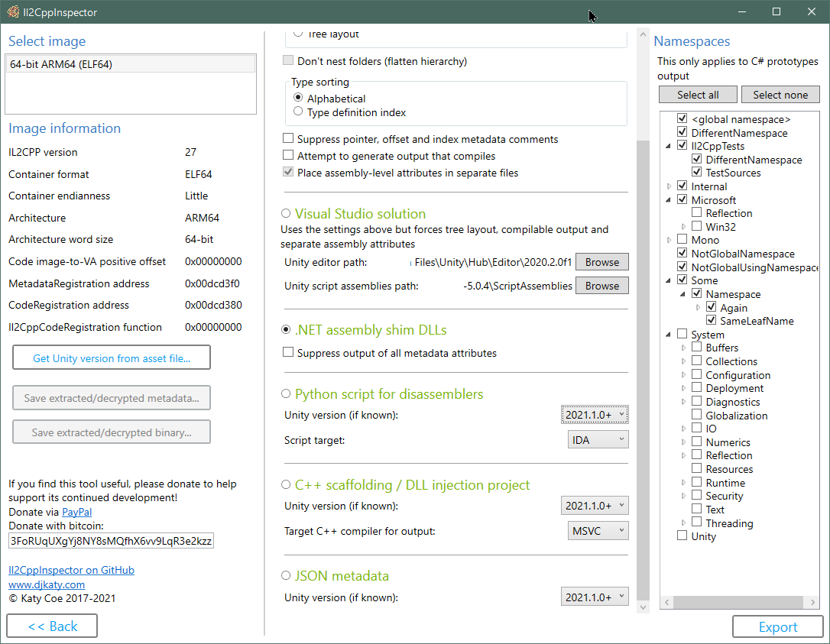Image resolution: width=830 pixels, height=644 pixels.
Task: Expand the Internal namespace tree node
Action: point(669,186)
